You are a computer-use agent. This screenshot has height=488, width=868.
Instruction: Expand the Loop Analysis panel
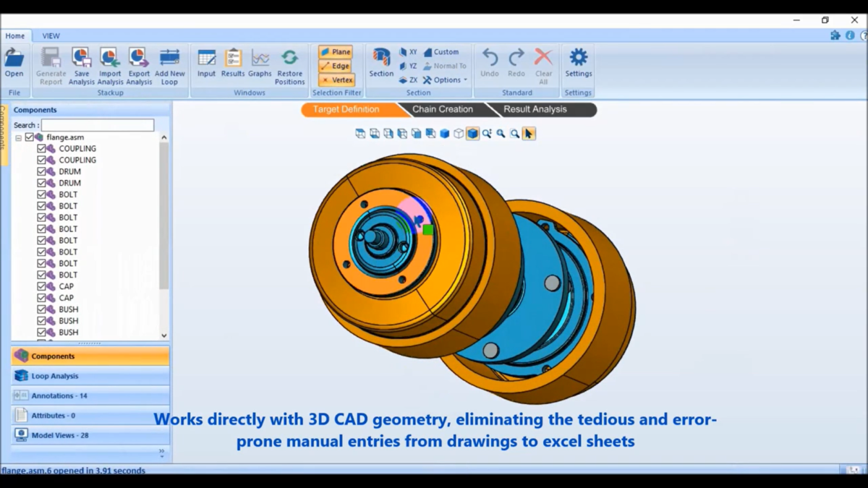point(90,376)
